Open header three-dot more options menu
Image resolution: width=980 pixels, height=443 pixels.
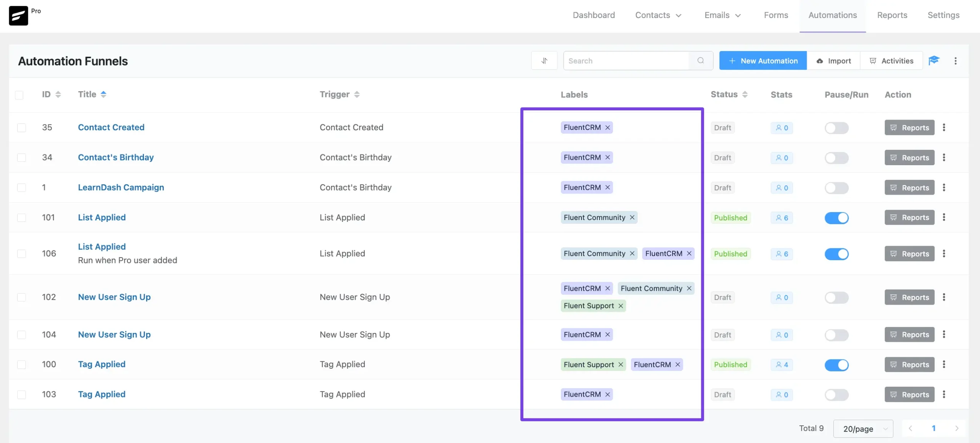[x=955, y=61]
